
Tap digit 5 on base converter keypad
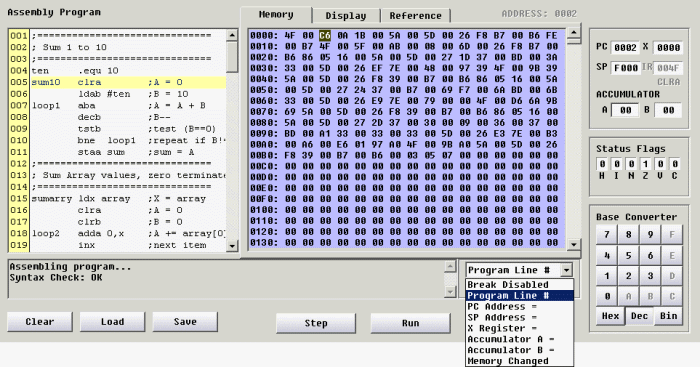click(x=628, y=255)
